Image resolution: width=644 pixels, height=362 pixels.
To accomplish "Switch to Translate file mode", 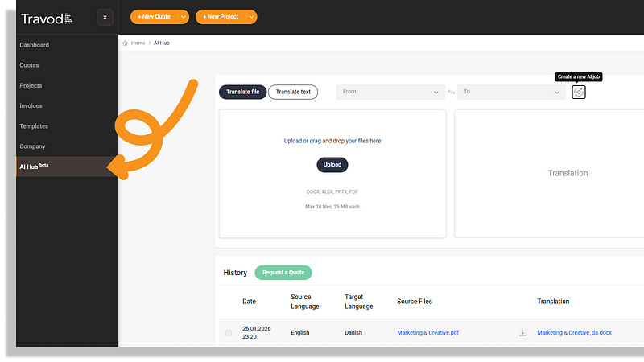I will (x=242, y=92).
